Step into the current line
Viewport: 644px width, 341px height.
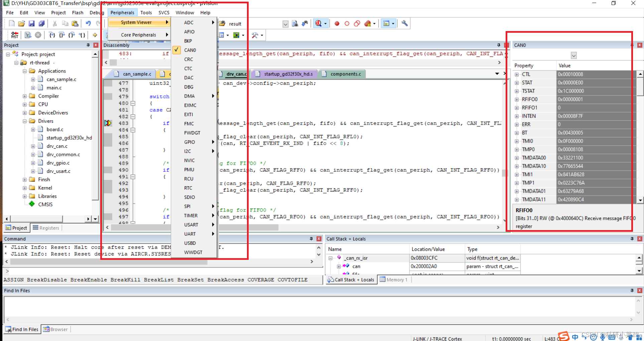coord(52,35)
